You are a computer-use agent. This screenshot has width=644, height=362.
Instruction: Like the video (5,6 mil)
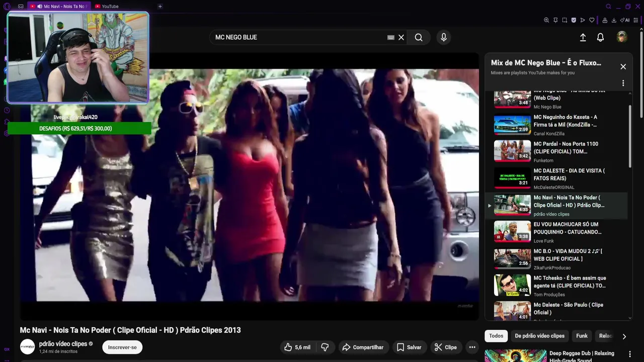pos(297,347)
